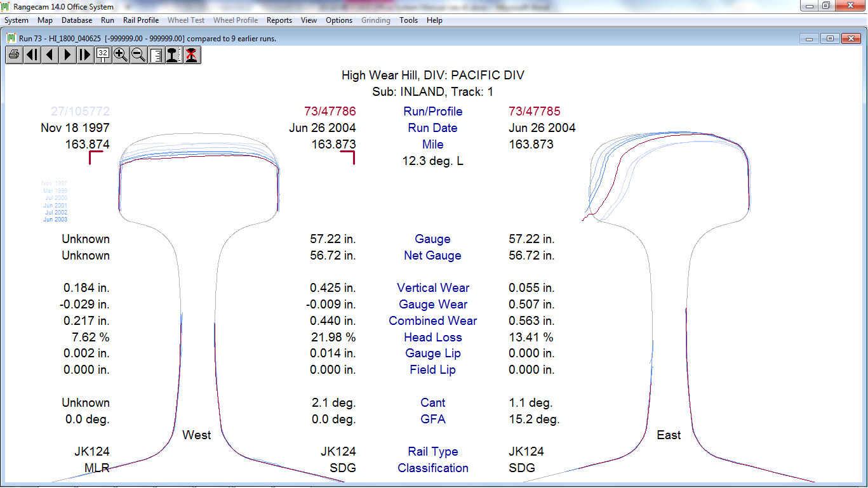Jump to last profile with skip-forward arrow
This screenshot has height=488, width=868.
(x=85, y=55)
